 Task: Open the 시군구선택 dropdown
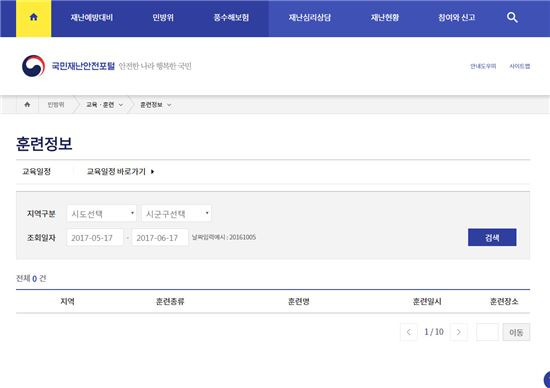point(176,214)
